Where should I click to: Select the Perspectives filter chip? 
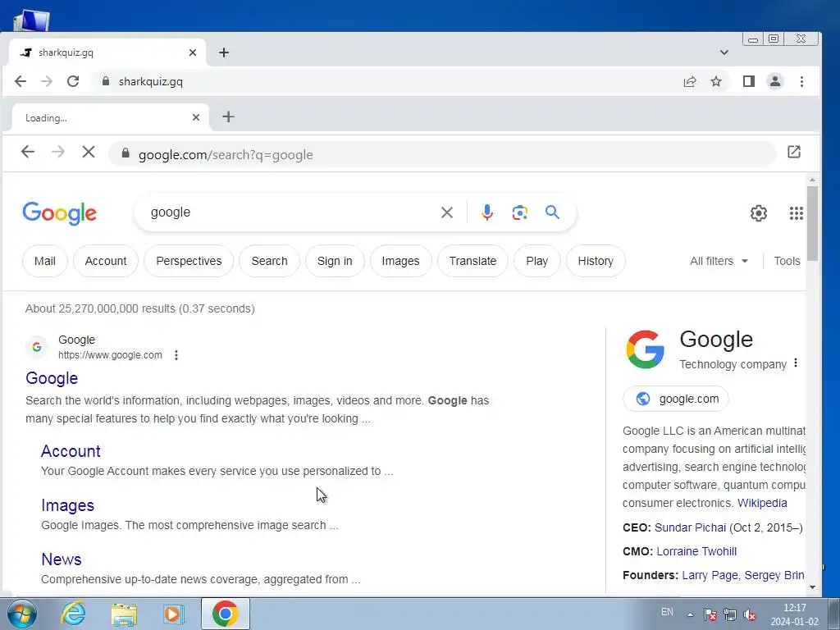189,261
